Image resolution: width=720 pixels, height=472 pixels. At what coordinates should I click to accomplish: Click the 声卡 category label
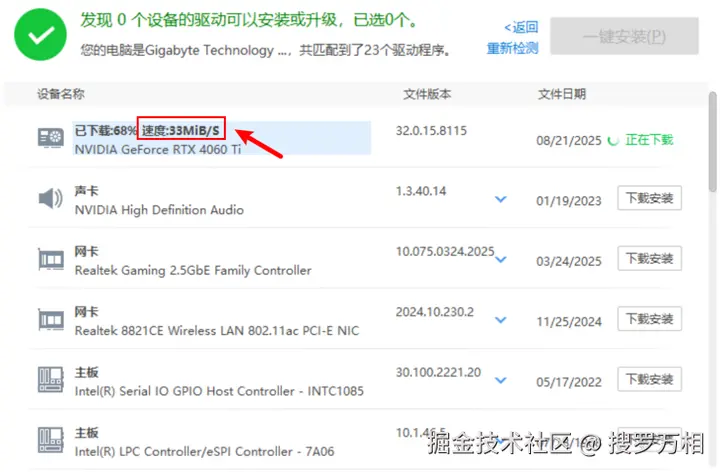pos(87,191)
